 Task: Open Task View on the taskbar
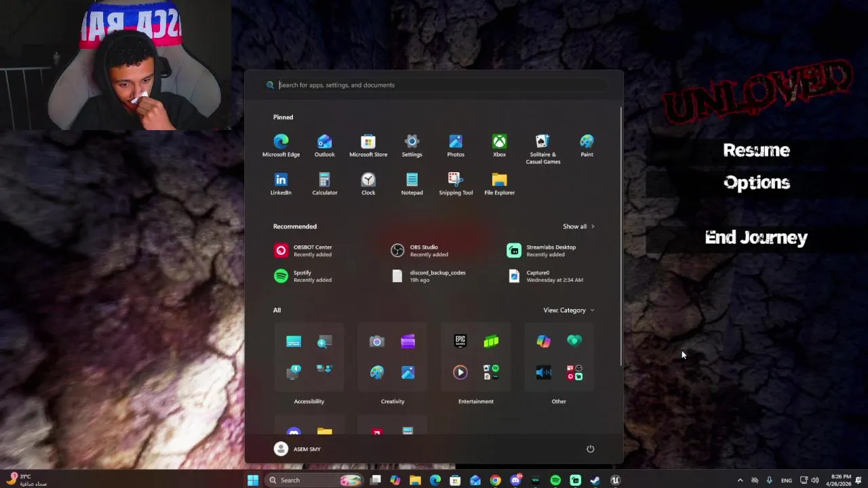coord(376,480)
